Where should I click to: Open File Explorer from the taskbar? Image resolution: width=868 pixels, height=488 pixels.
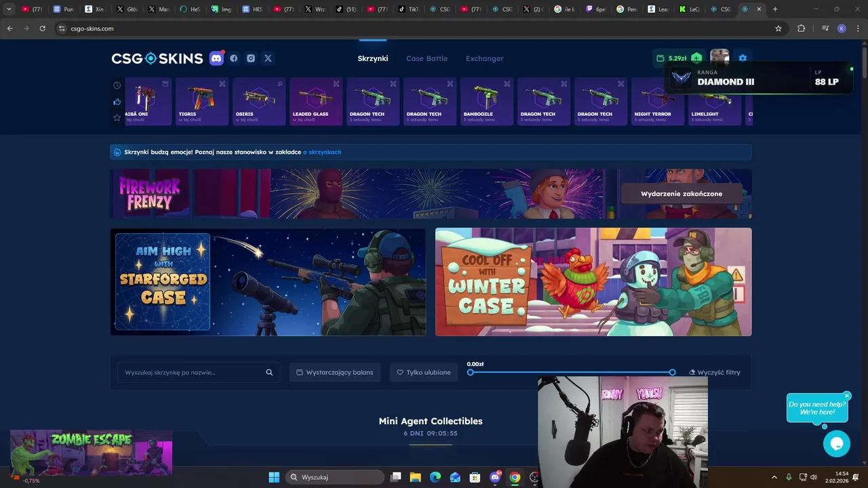pos(416,477)
